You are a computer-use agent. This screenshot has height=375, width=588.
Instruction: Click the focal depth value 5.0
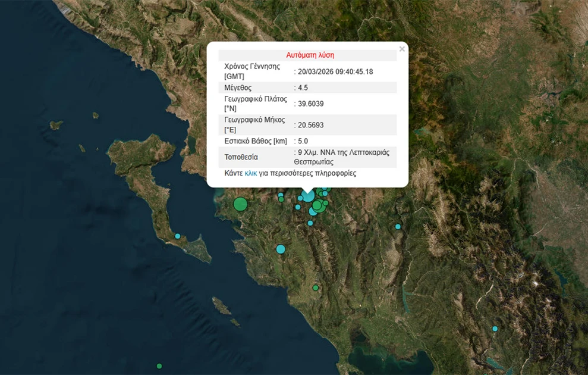click(303, 141)
